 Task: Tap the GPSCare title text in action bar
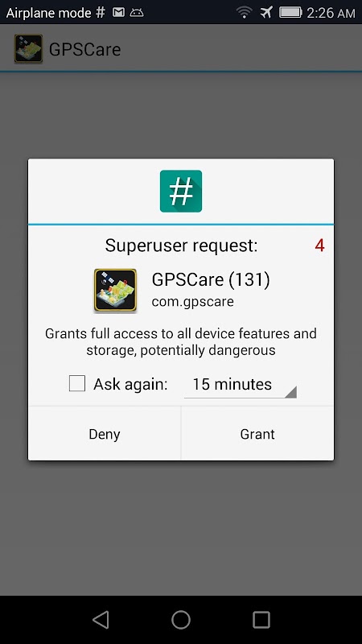click(x=84, y=49)
